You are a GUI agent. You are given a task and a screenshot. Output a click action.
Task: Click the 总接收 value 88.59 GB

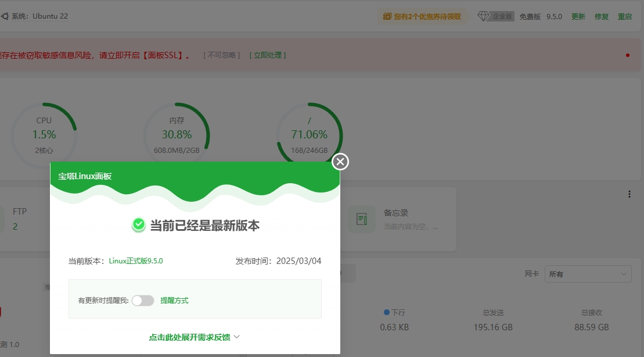coord(591,327)
